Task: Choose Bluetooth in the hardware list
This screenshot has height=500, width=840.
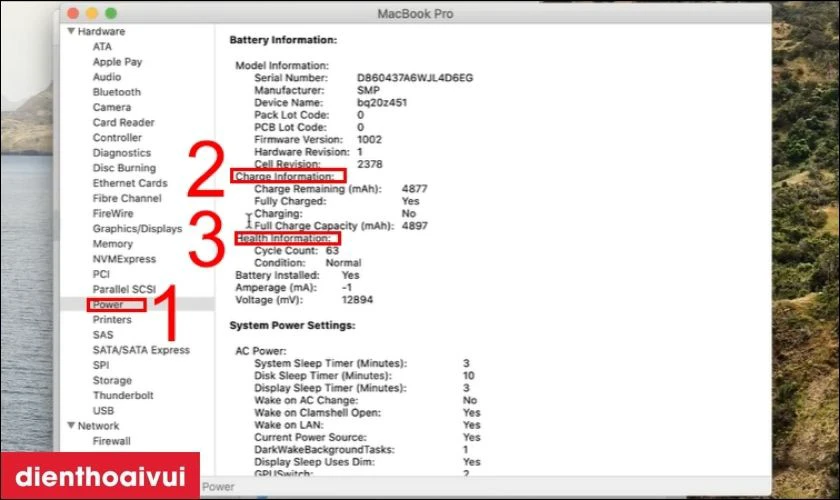Action: 116,92
